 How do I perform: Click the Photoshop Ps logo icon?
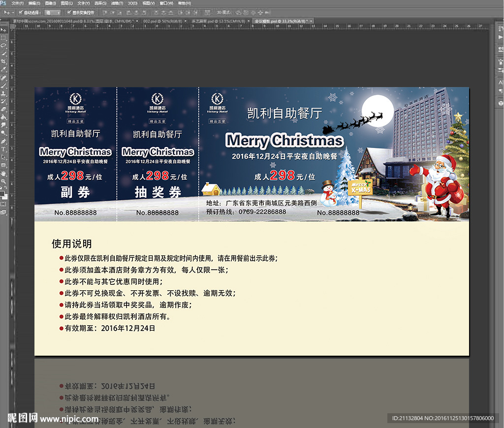pyautogui.click(x=3, y=3)
